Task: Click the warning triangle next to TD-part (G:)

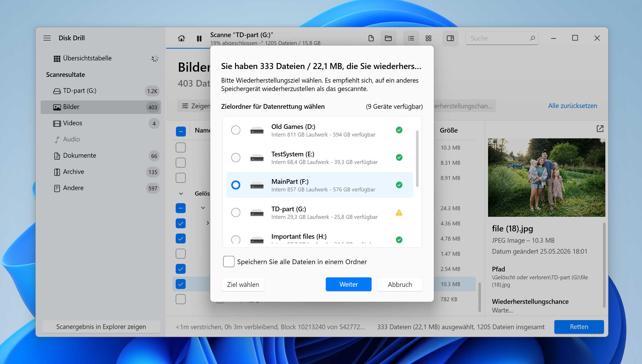Action: pos(399,213)
